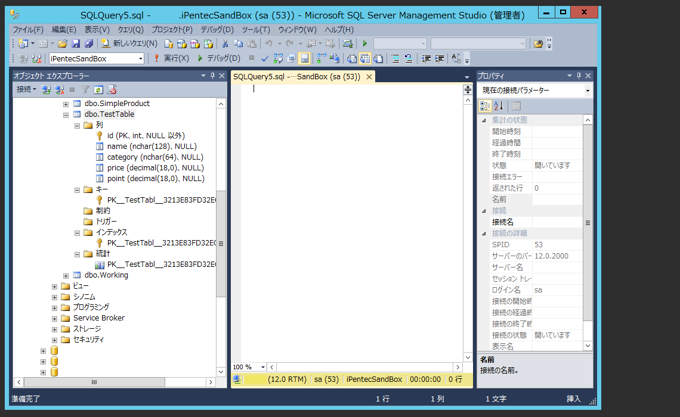680x417 pixels.
Task: Select the name (nchar(128), NULL) column
Action: (152, 147)
